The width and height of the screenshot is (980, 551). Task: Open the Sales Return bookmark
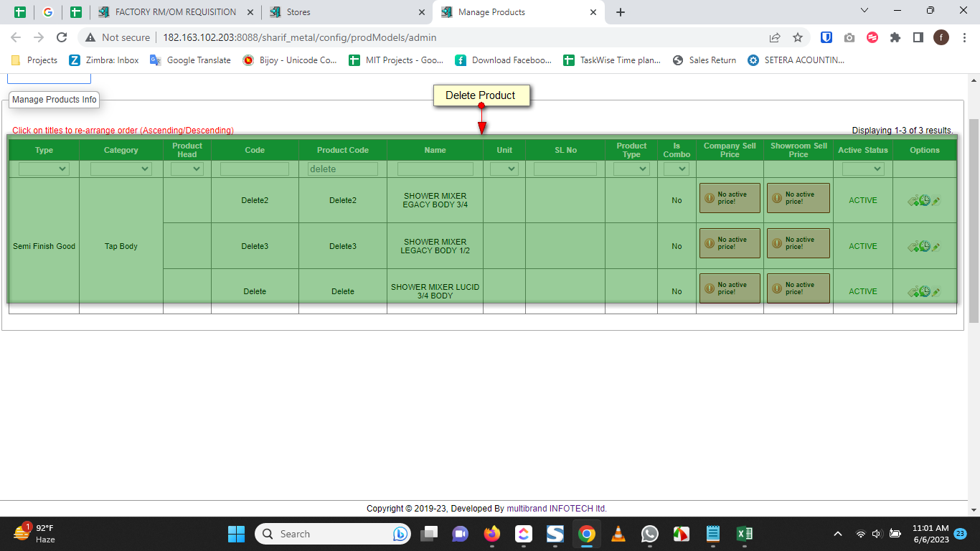click(x=705, y=60)
